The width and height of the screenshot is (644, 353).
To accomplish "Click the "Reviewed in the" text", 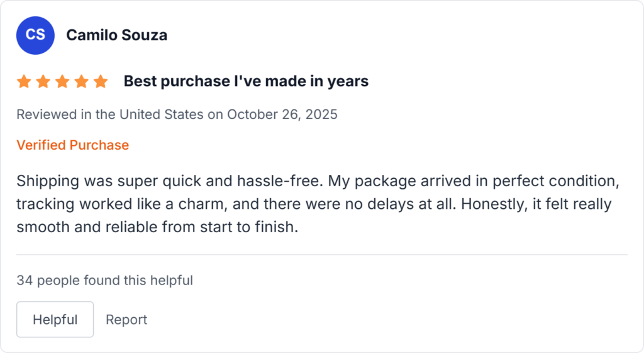I will tap(66, 115).
